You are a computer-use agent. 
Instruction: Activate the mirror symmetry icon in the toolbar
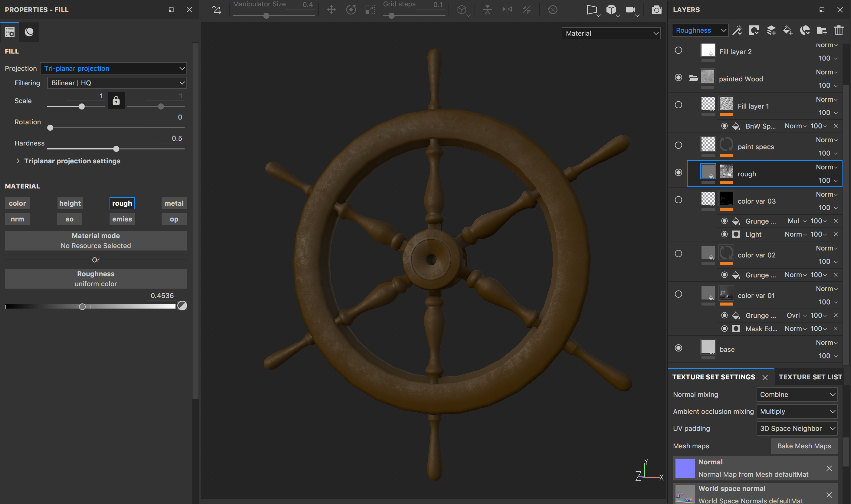click(x=507, y=10)
